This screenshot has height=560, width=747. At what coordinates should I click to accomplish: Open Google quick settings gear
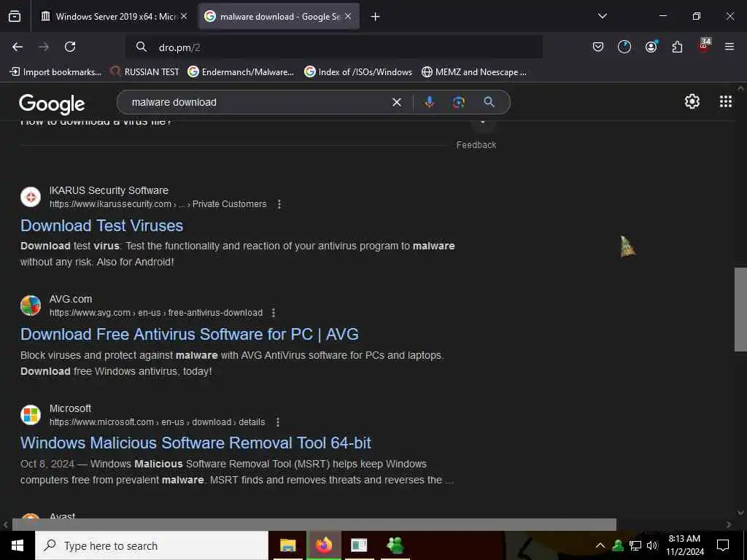click(x=692, y=101)
